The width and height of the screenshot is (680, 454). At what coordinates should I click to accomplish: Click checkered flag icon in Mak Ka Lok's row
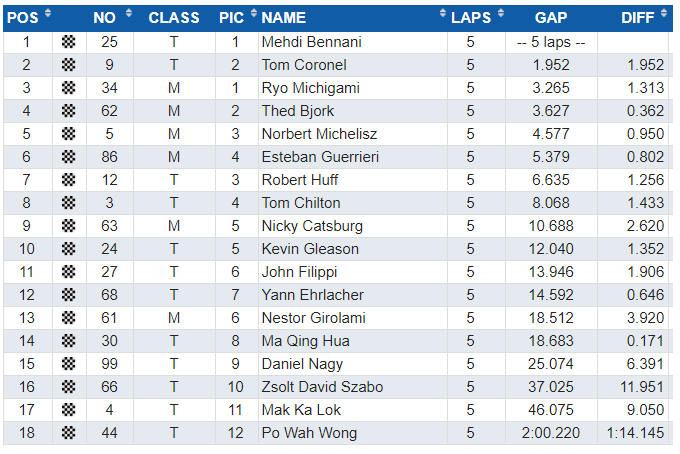[68, 410]
